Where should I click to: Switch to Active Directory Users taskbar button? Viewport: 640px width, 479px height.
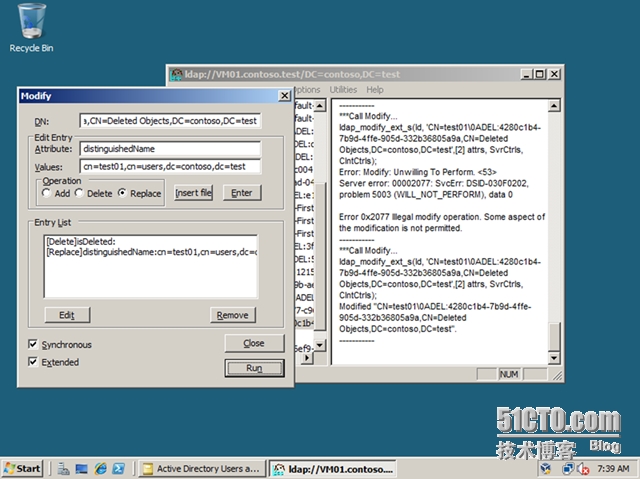point(202,469)
